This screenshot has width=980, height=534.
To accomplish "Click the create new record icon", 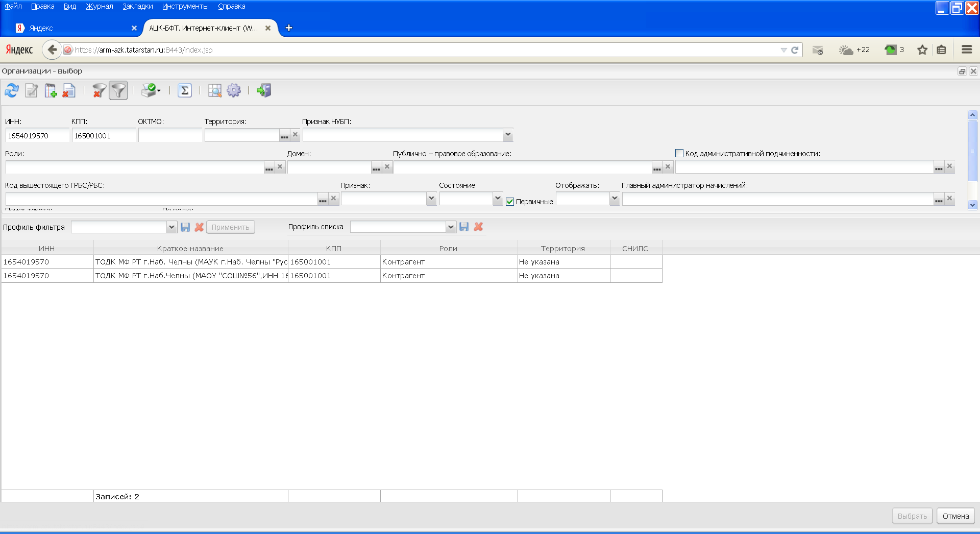I will (x=50, y=91).
